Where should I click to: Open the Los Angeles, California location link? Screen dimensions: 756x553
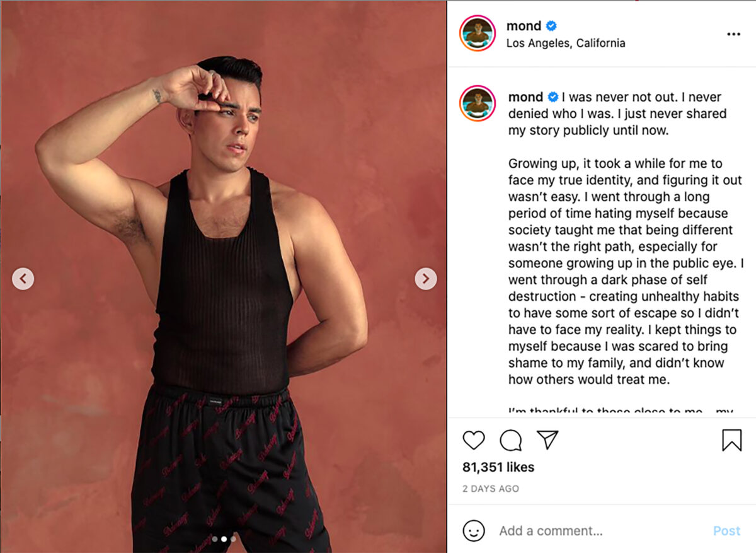(x=566, y=44)
